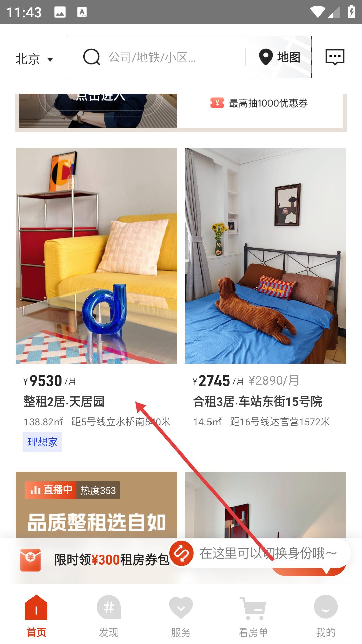This screenshot has width=362, height=644.
Task: Tap the identity switch round icon
Action: (181, 553)
